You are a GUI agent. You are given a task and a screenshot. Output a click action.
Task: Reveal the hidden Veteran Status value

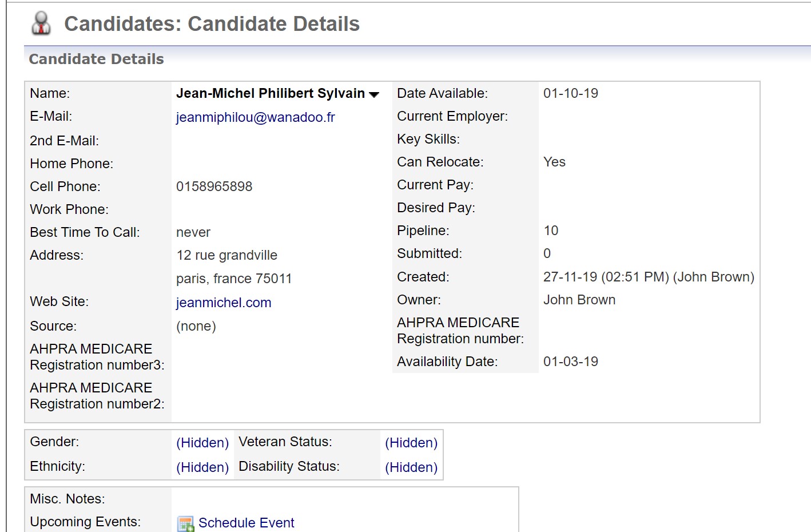[411, 443]
